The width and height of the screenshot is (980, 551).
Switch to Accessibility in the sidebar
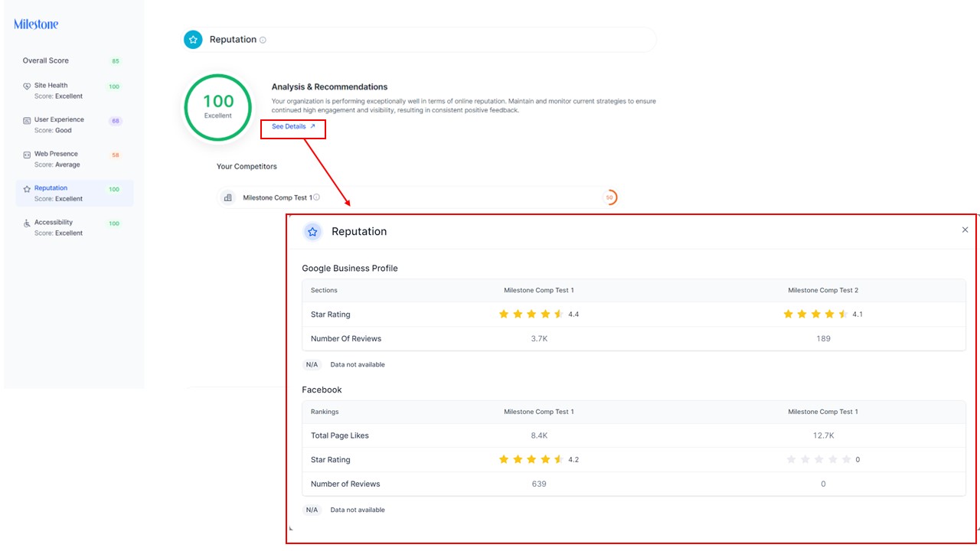coord(74,228)
